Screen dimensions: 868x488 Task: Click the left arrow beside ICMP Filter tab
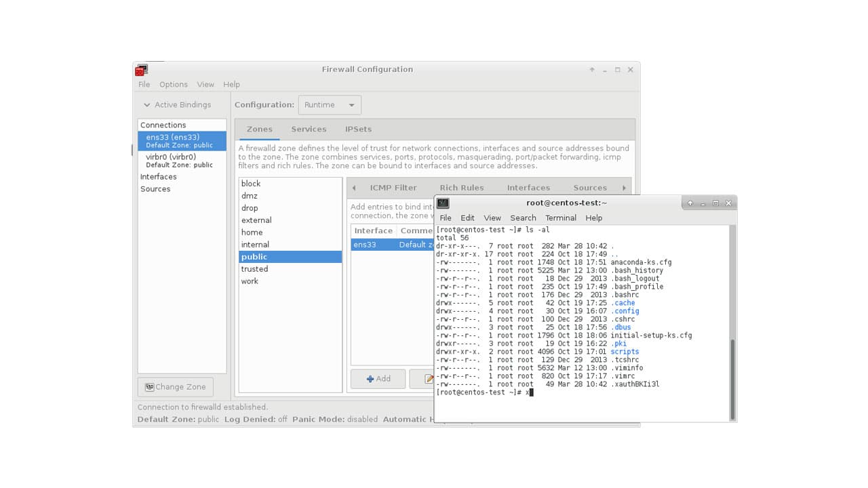353,187
